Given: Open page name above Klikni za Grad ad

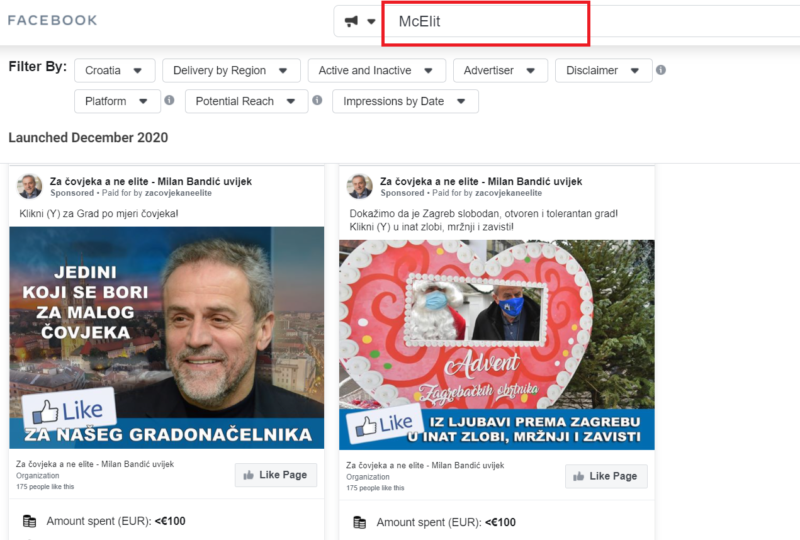Looking at the screenshot, I should (x=151, y=181).
